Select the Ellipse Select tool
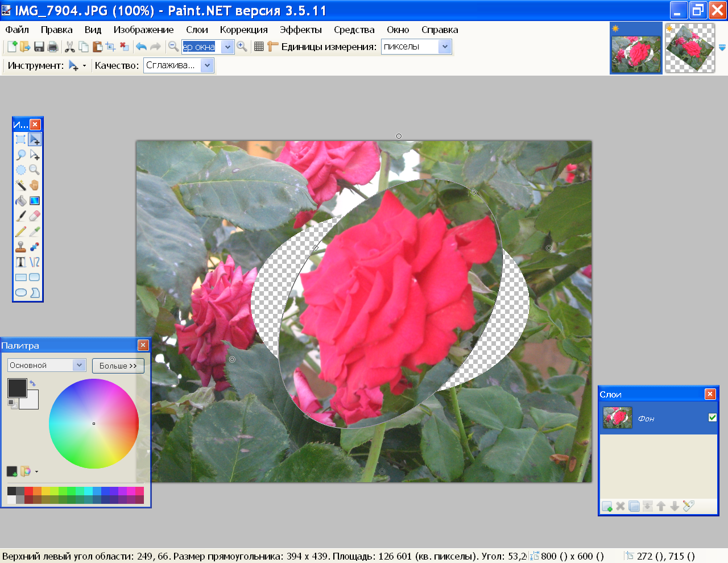The image size is (728, 563). point(21,170)
